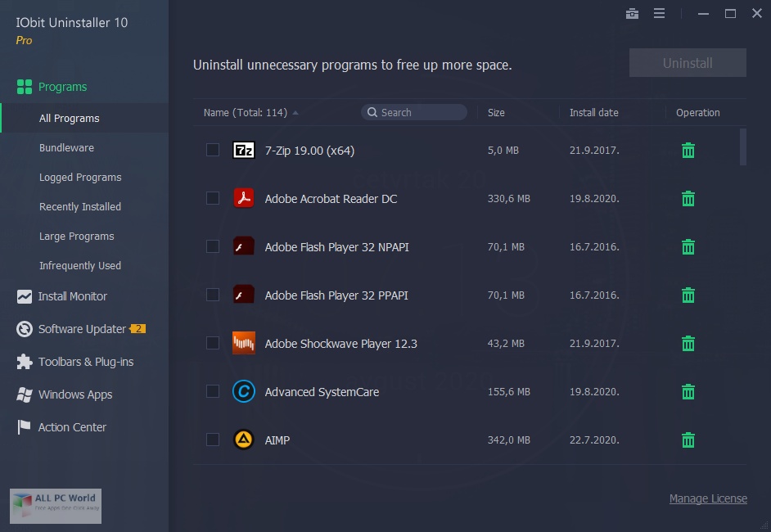Select the Advanced SystemCare program name
The image size is (771, 532).
[x=322, y=392]
